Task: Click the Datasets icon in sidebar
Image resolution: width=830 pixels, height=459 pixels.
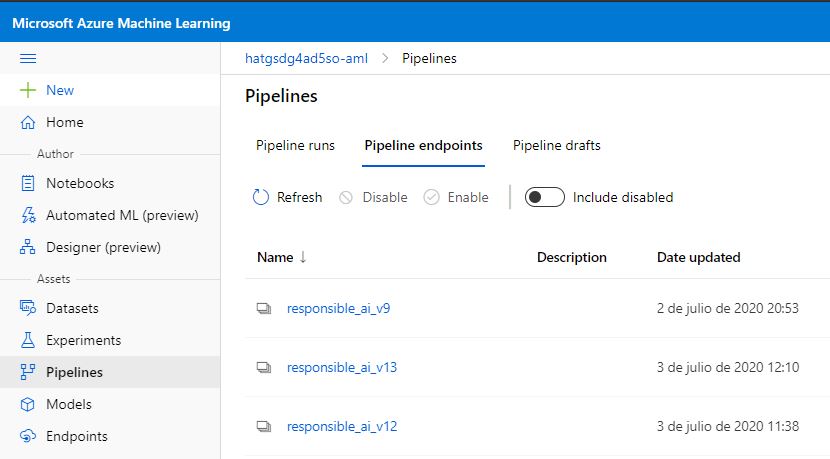Action: click(x=28, y=308)
